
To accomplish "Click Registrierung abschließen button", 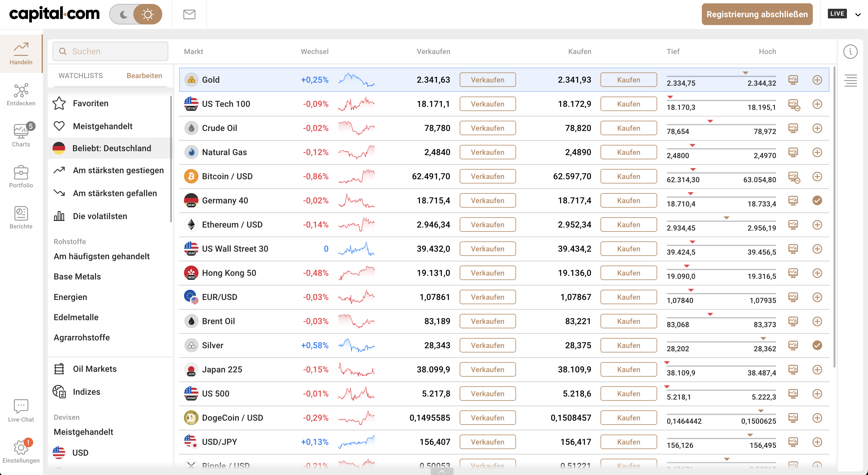I will [x=757, y=14].
